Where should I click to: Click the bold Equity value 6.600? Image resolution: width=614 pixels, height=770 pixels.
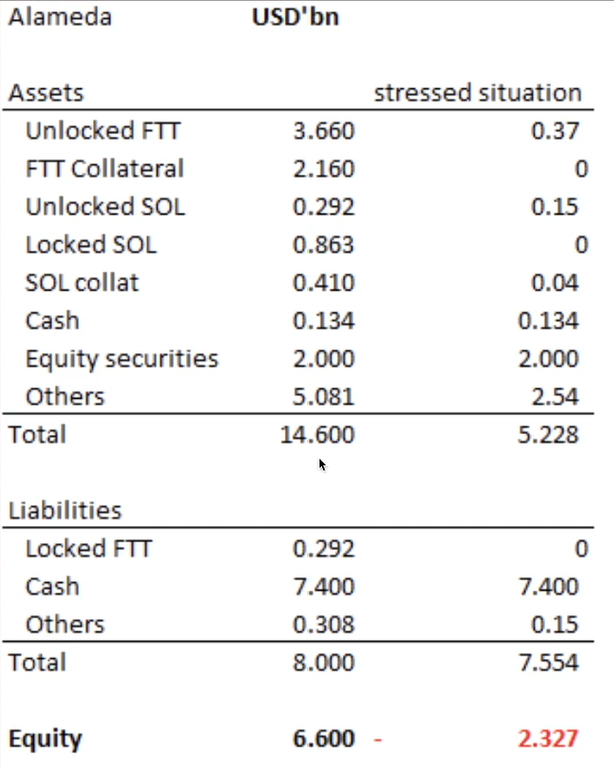click(x=323, y=739)
